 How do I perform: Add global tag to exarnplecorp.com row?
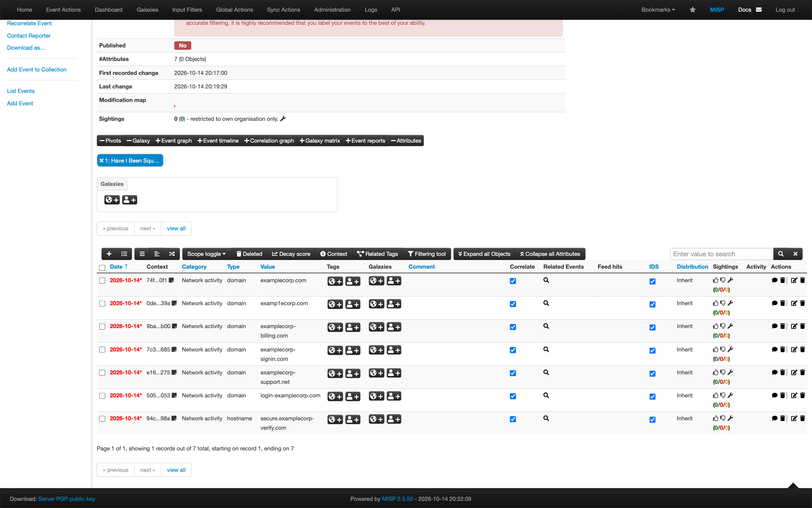pyautogui.click(x=335, y=281)
